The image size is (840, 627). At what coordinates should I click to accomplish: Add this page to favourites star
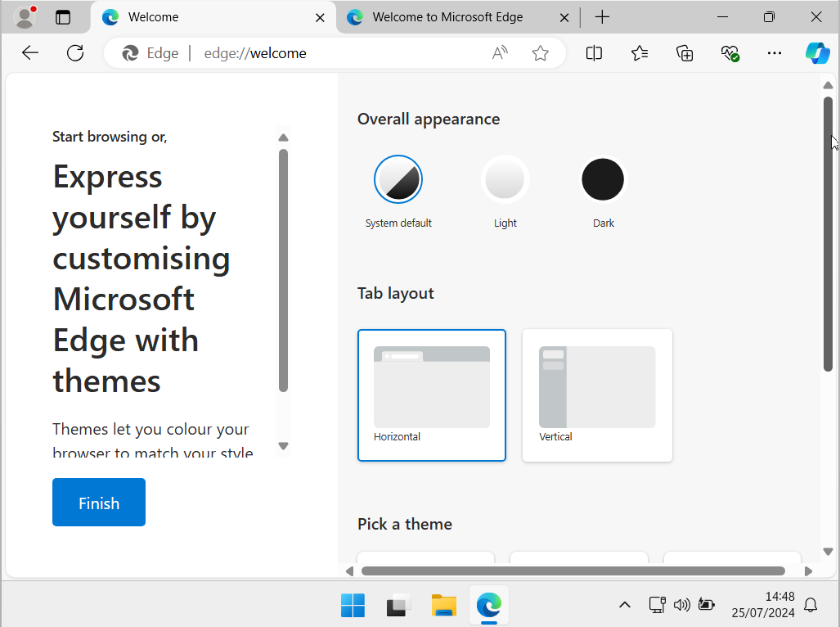point(540,53)
